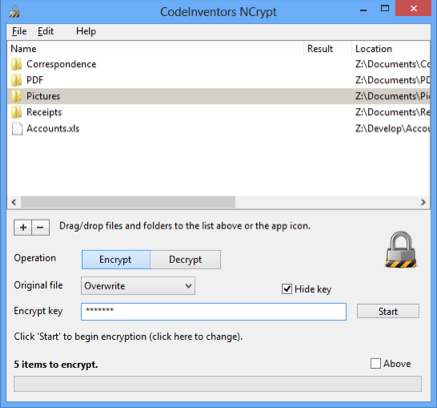Click the Pictures folder icon
This screenshot has height=408, width=437.
tap(17, 96)
